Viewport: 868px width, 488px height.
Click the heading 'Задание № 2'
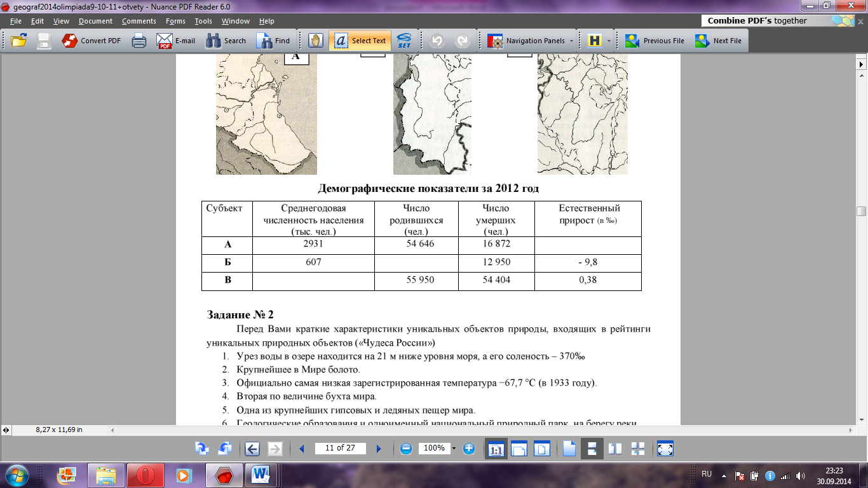coord(240,315)
